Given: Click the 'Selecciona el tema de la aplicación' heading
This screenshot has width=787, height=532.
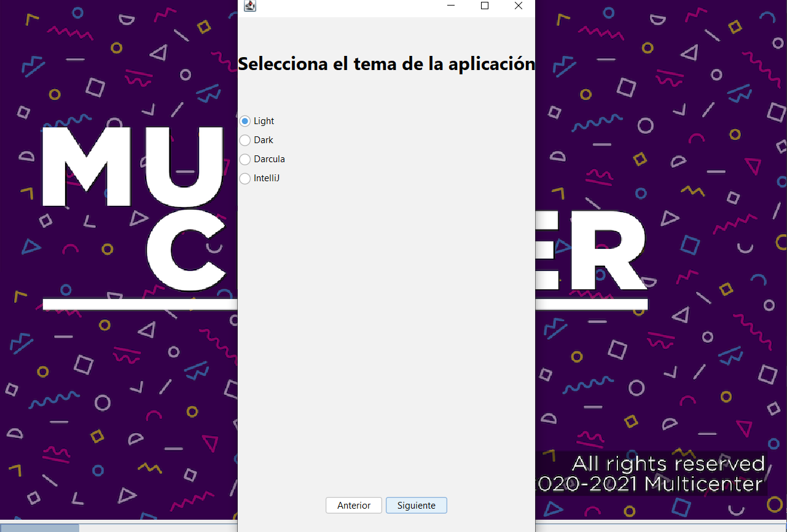Looking at the screenshot, I should pyautogui.click(x=386, y=64).
